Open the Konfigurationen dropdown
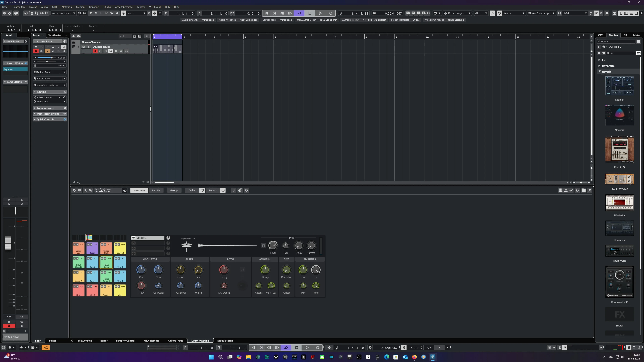The width and height of the screenshot is (644, 362). click(63, 13)
